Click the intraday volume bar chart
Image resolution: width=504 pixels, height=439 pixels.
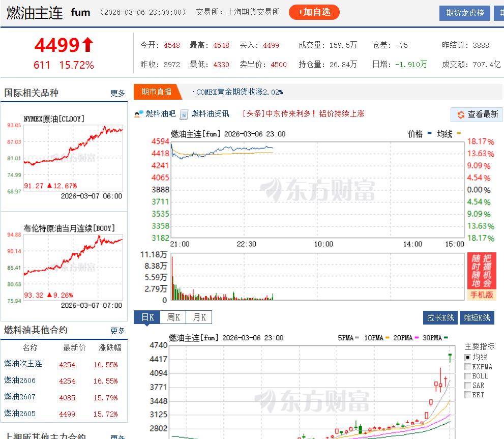(317, 277)
